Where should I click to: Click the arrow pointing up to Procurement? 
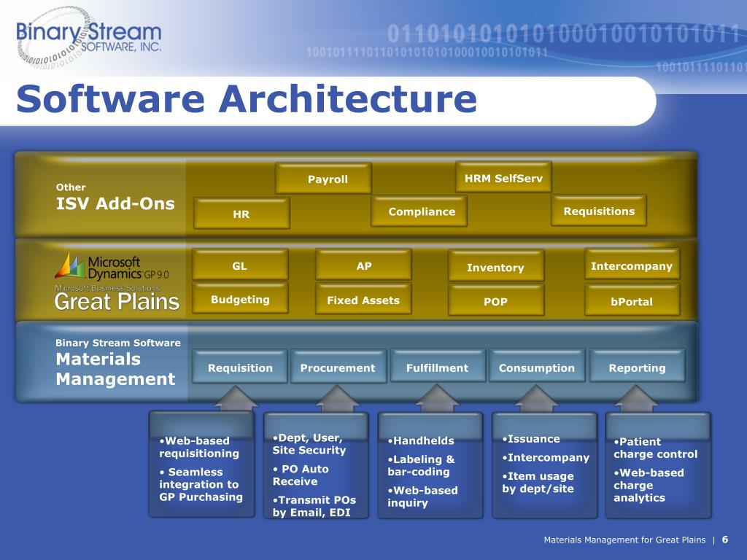coord(336,397)
